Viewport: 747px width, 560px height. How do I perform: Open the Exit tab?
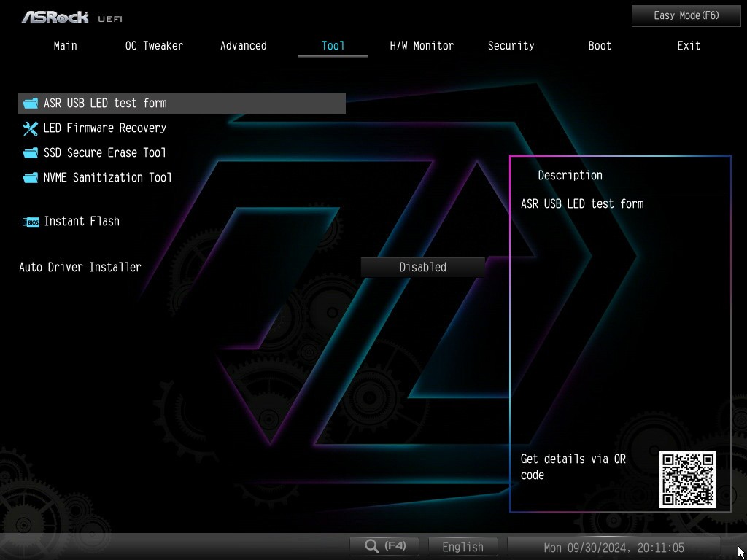pyautogui.click(x=689, y=46)
